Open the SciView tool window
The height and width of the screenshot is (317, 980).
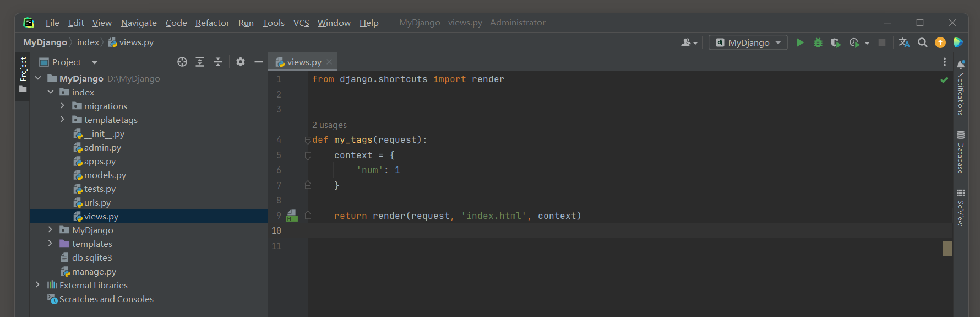961,207
